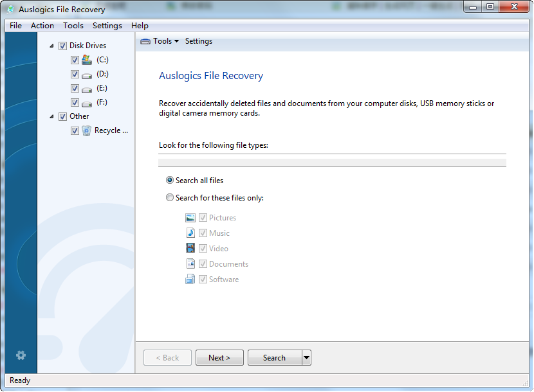
Task: Click the Pictures file type icon
Action: click(x=190, y=217)
